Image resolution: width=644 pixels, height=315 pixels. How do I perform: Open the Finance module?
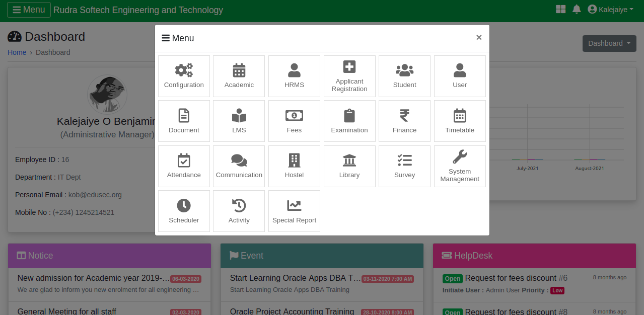(404, 121)
